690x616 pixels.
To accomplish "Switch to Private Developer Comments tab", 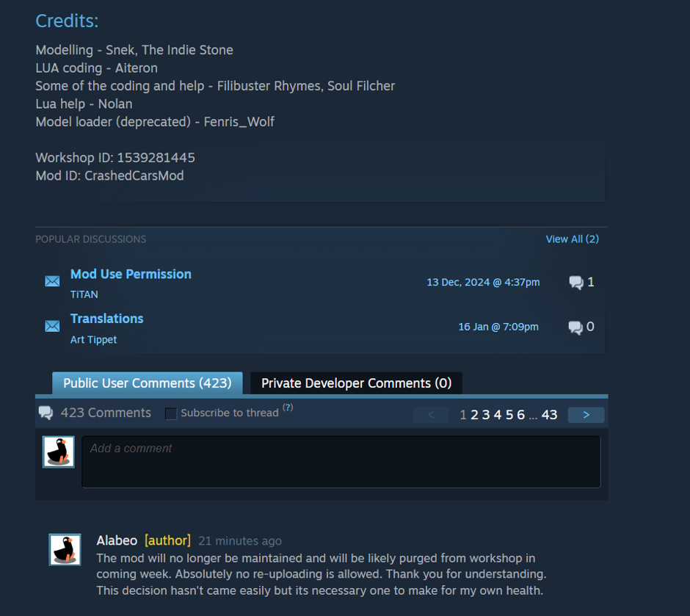I will [x=357, y=383].
